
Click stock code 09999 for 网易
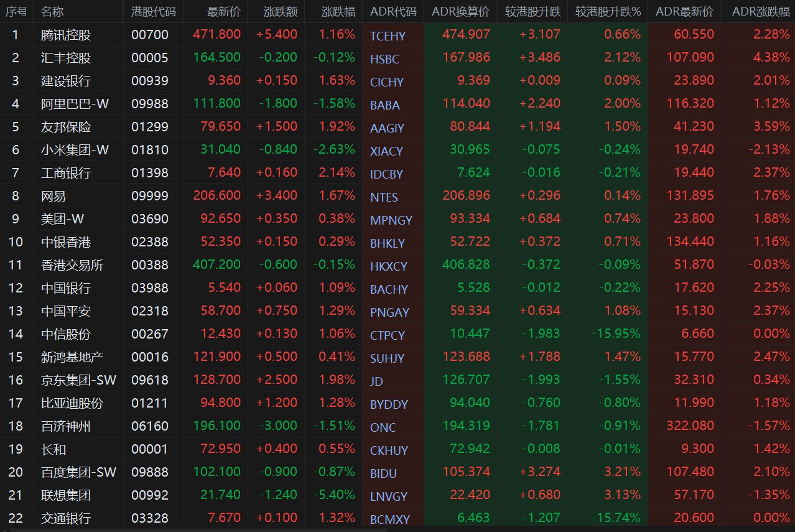(x=150, y=195)
